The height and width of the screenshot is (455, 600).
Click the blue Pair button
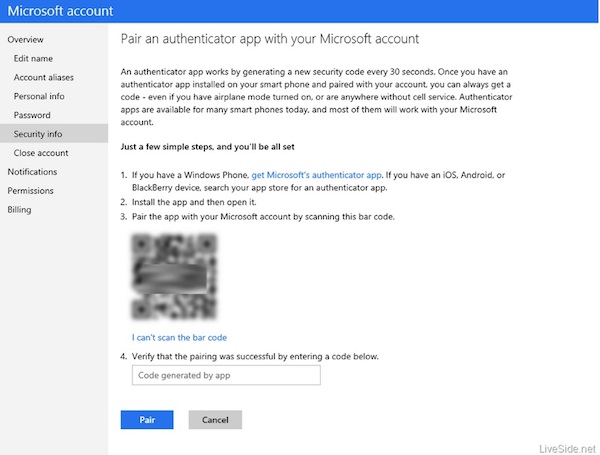[147, 420]
